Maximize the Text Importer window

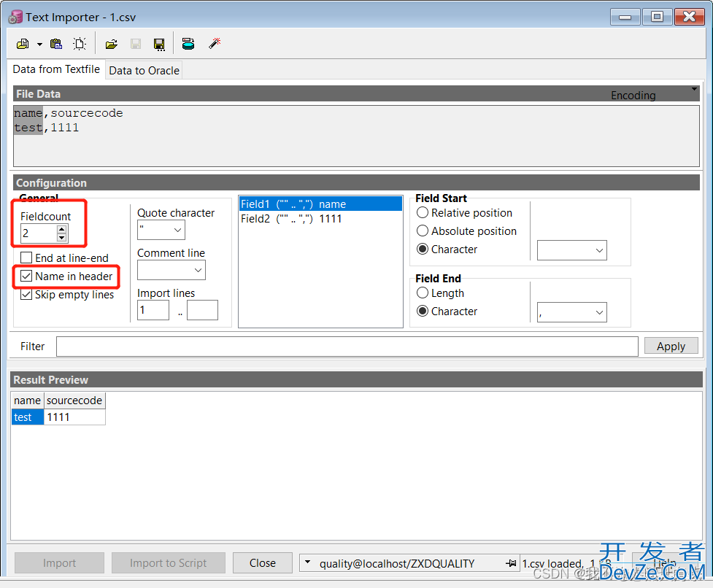click(657, 18)
